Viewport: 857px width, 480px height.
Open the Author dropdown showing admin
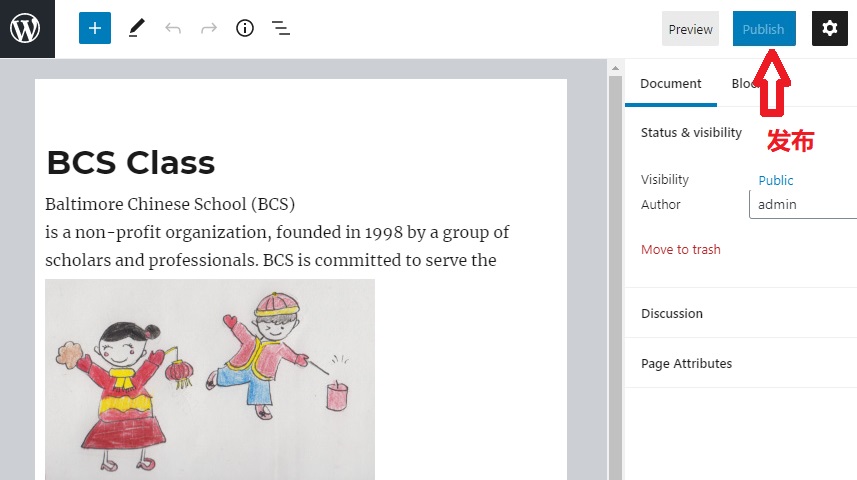click(802, 204)
